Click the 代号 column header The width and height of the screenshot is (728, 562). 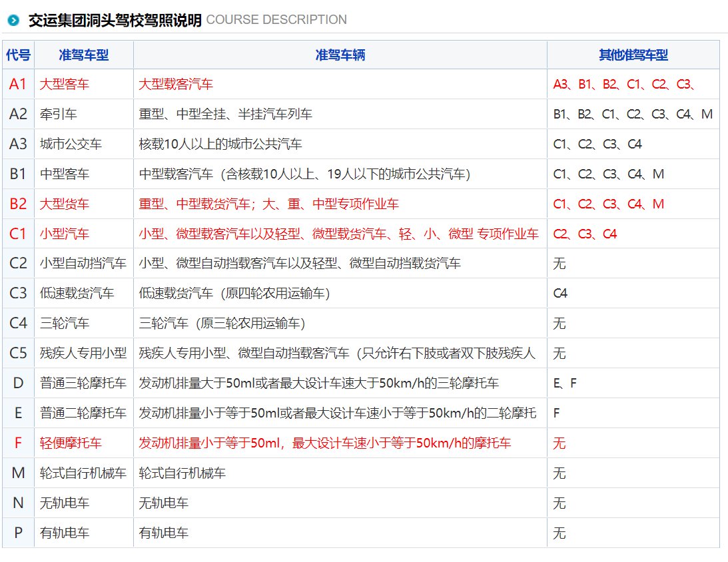(18, 55)
